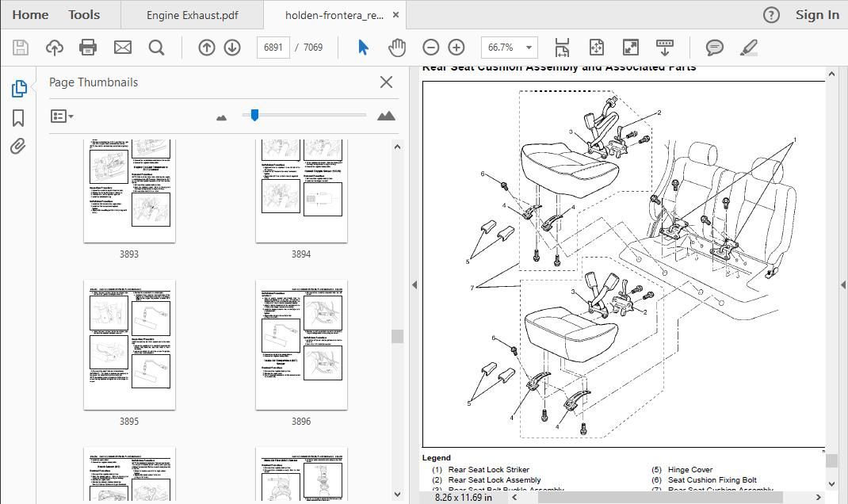Open page 3894 thumbnail

point(301,191)
